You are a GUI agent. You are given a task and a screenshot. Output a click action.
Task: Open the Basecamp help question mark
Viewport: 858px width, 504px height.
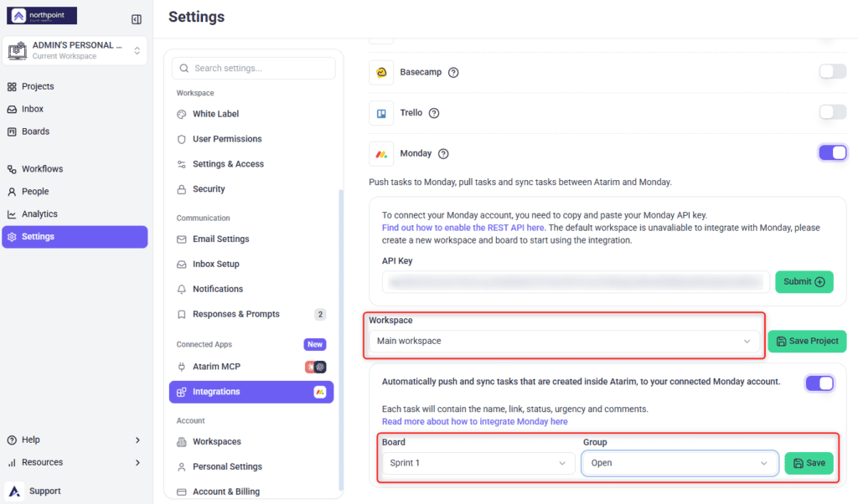[x=453, y=72]
